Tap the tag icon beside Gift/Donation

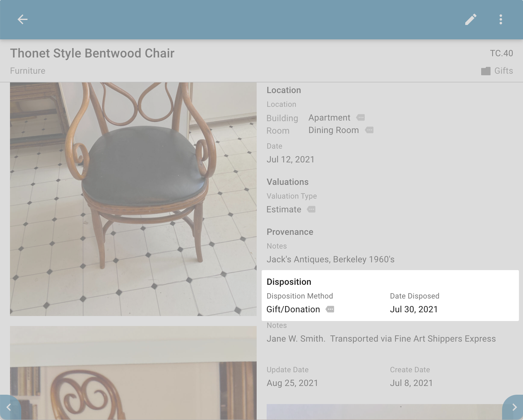click(x=330, y=309)
